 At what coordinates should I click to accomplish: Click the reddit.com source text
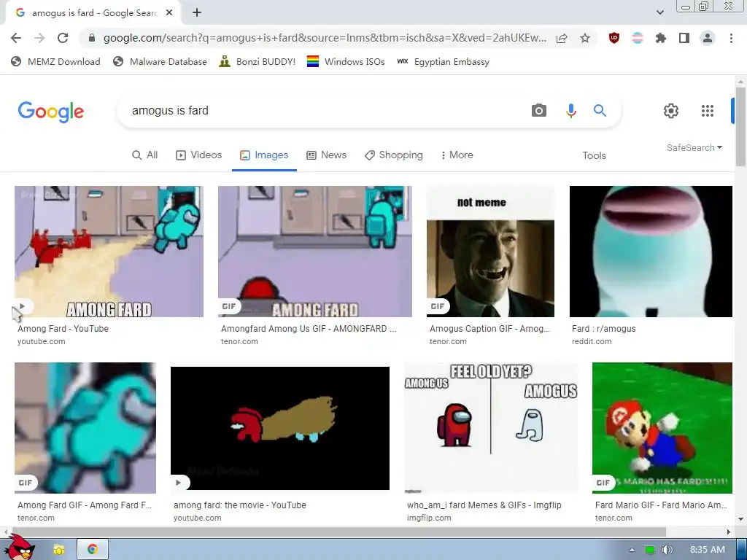point(592,341)
